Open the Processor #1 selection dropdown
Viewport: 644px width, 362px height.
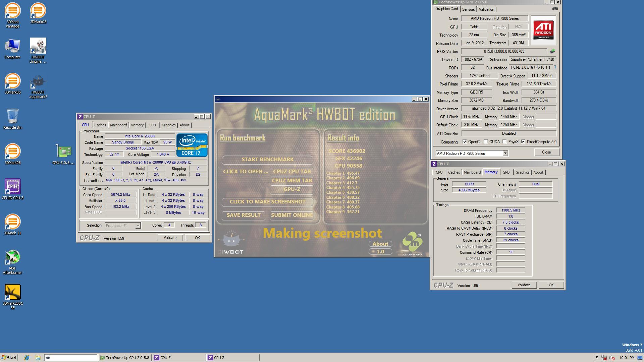[x=138, y=226]
